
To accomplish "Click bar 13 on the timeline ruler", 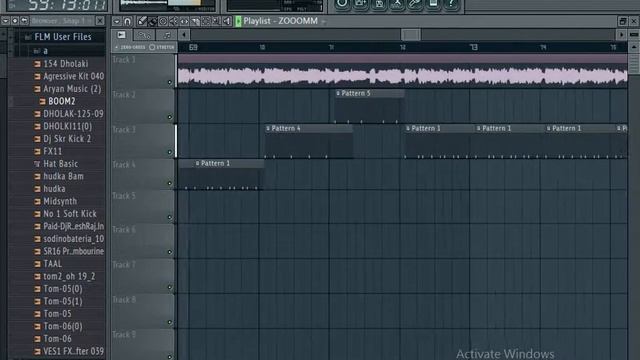I will click(x=473, y=47).
